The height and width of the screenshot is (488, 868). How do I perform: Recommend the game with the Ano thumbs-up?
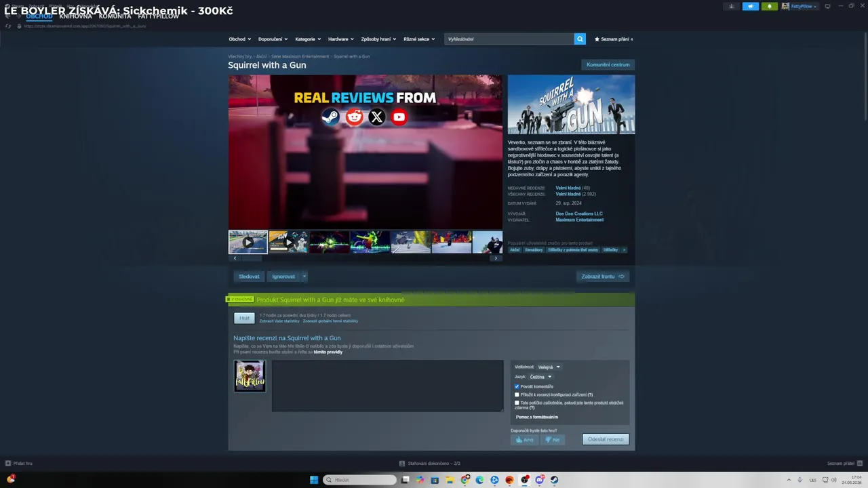525,439
